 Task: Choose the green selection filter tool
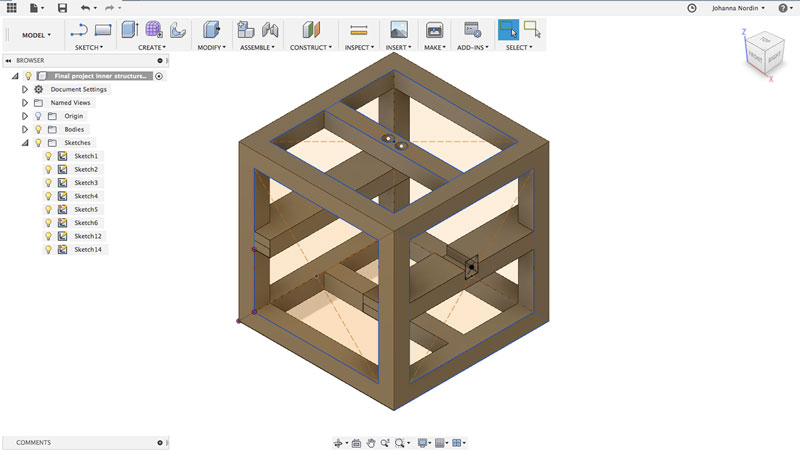pyautogui.click(x=532, y=29)
